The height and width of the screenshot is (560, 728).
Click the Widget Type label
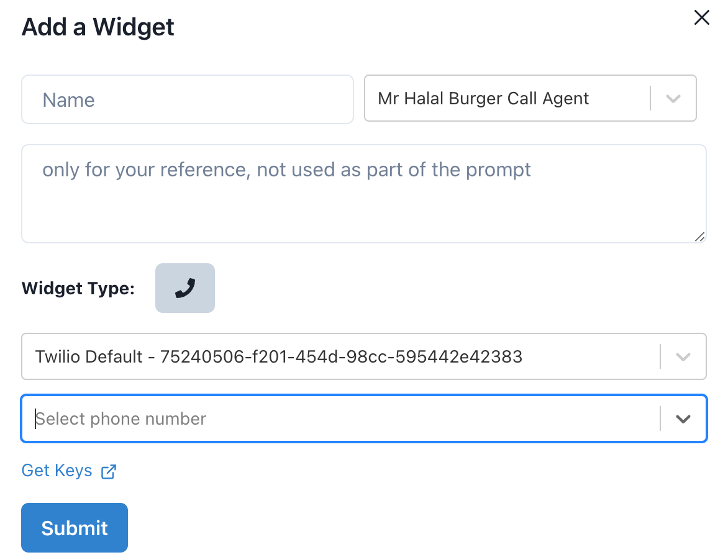tap(78, 289)
